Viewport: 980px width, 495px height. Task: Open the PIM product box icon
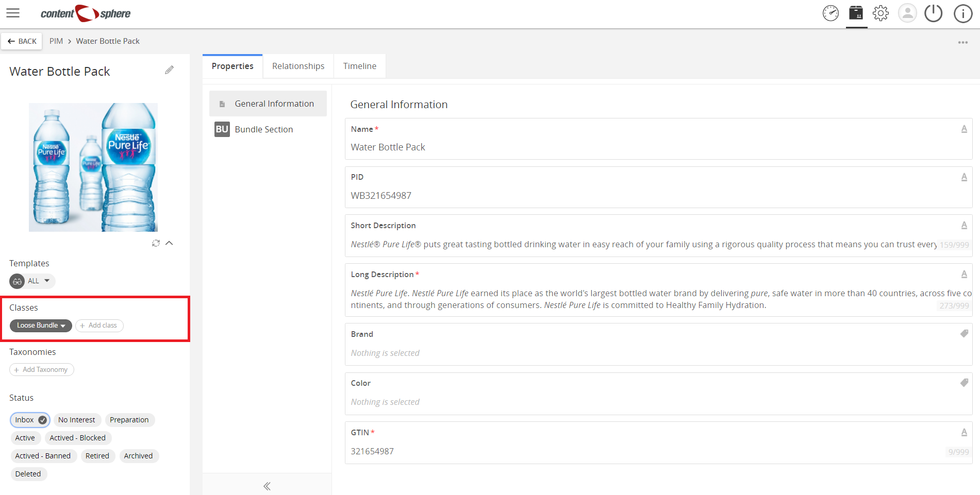tap(856, 13)
